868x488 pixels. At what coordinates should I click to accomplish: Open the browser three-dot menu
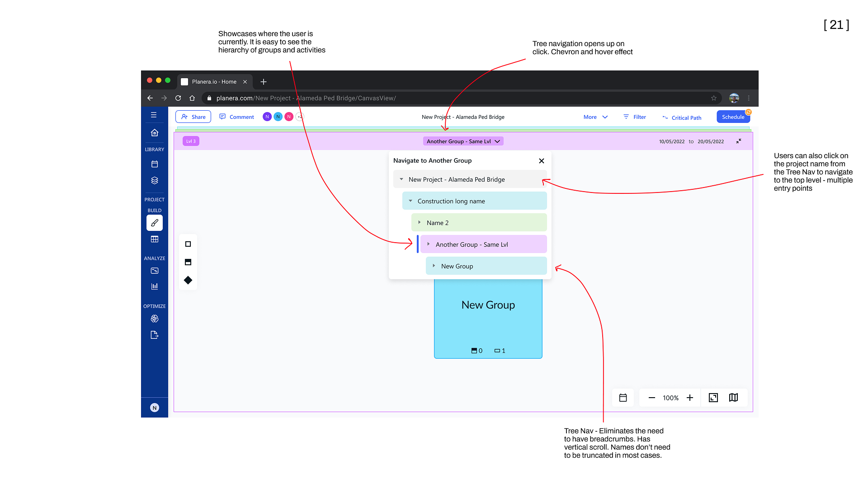(749, 98)
